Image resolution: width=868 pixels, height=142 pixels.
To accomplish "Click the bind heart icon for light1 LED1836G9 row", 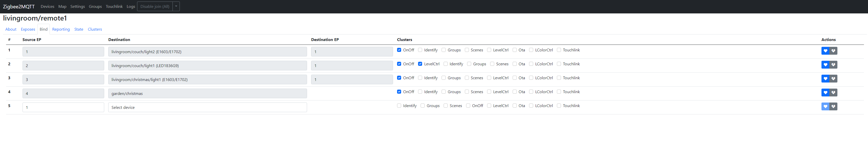I will tap(825, 65).
